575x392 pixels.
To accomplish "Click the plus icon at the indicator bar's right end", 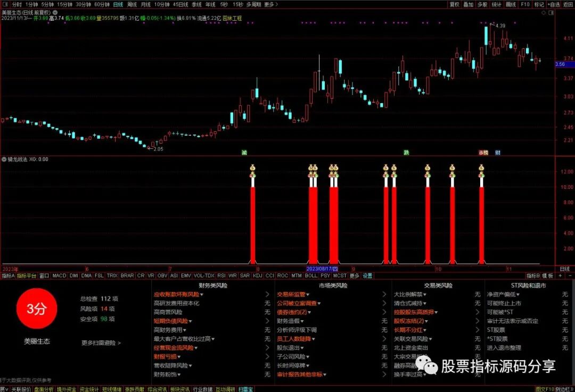I will pos(560,276).
